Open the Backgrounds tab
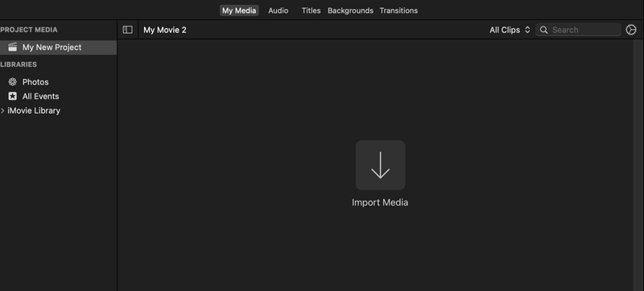 tap(350, 10)
